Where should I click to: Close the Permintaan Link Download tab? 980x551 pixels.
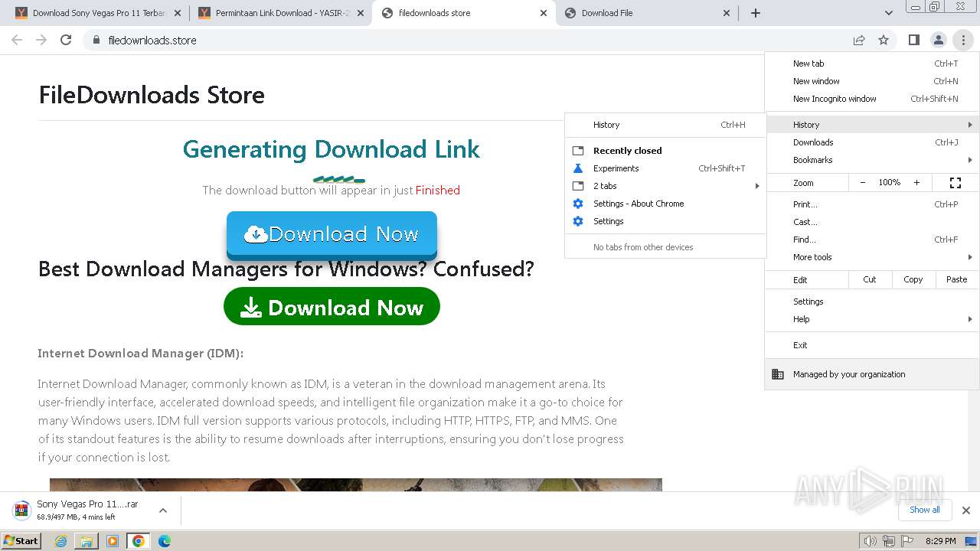[361, 13]
